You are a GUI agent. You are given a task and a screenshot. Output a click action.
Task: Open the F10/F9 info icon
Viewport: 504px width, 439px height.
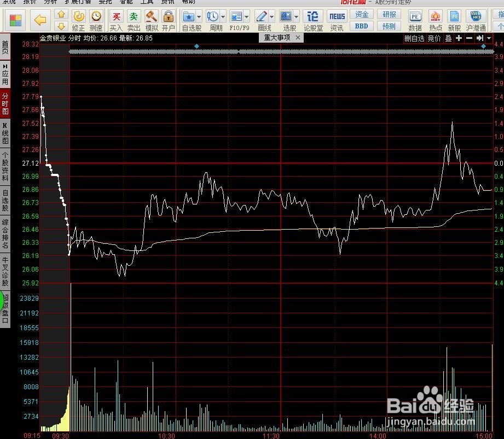coord(236,16)
